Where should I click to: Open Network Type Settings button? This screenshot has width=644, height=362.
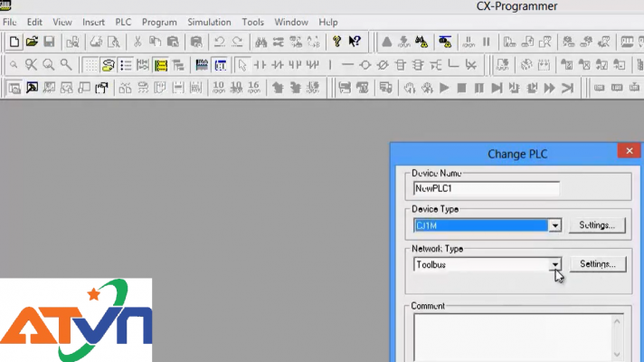pyautogui.click(x=598, y=264)
